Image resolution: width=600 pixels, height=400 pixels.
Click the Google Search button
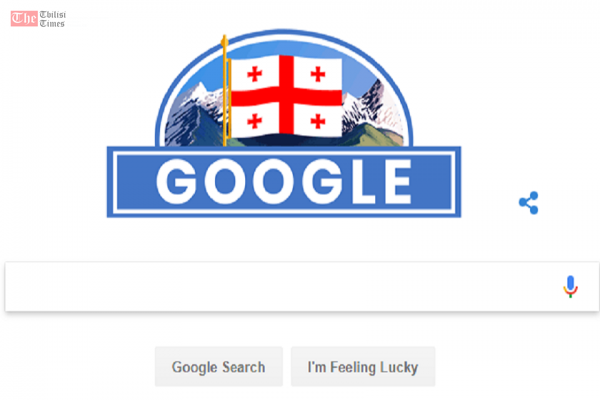218,367
